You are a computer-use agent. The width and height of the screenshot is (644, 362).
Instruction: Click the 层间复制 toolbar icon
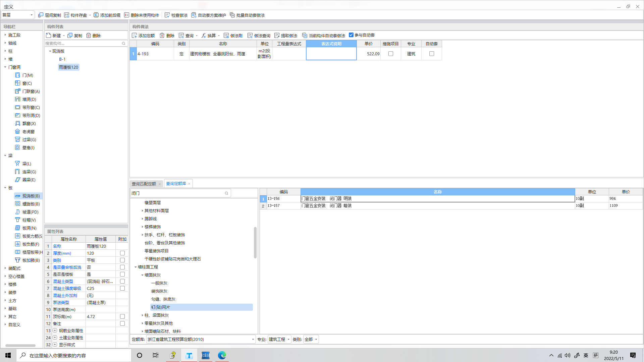click(41, 15)
